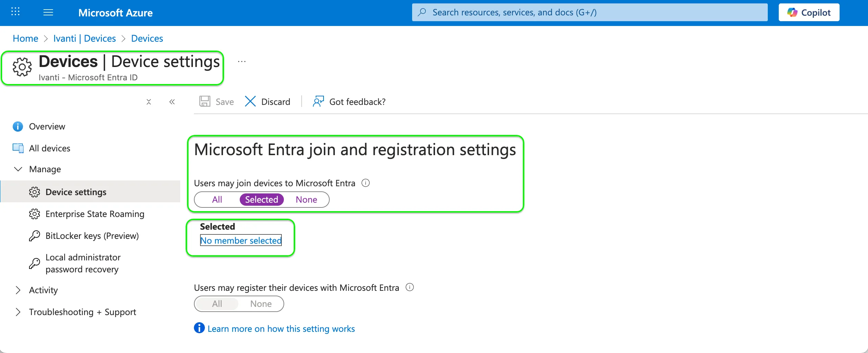Screen dimensions: 868x353
Task: Open All devices in sidebar
Action: click(50, 148)
